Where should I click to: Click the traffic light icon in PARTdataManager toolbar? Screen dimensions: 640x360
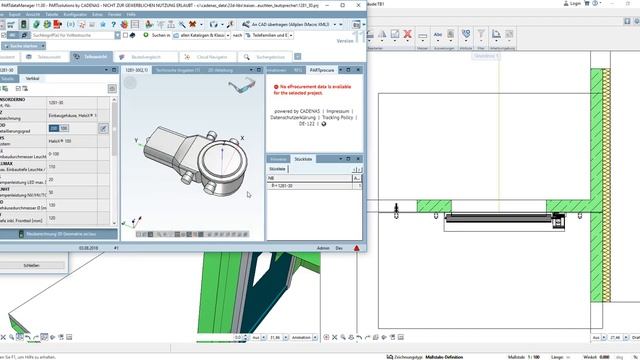tap(24, 24)
